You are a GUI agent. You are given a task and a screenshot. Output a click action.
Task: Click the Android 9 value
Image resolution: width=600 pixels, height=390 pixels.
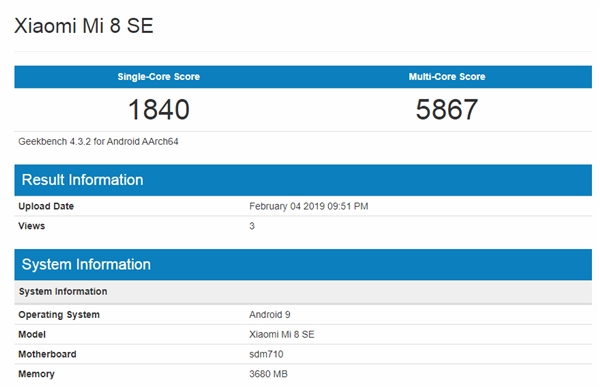[270, 315]
